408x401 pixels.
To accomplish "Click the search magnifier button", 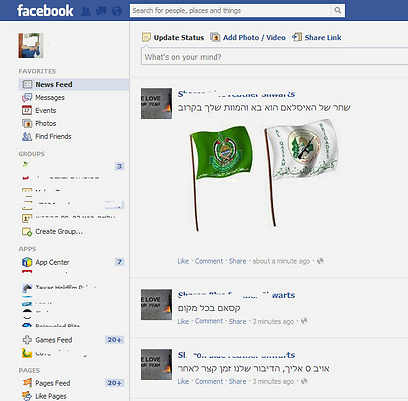I will pos(338,10).
